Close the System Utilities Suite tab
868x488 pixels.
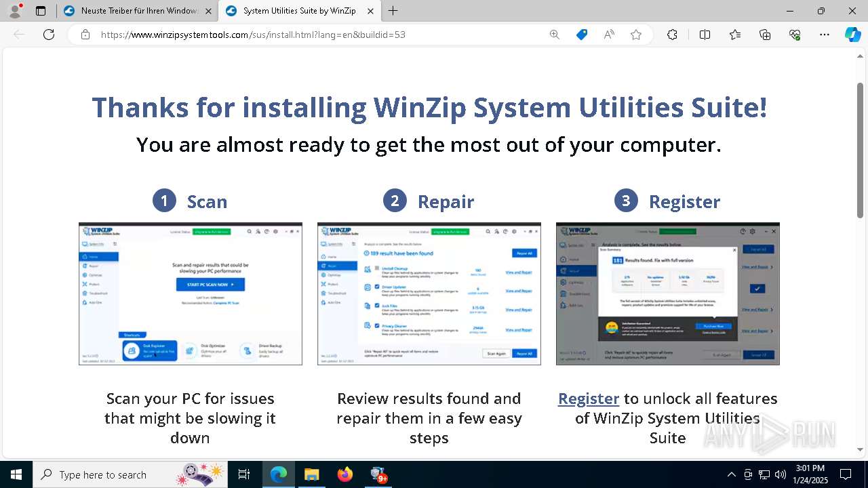click(x=370, y=11)
